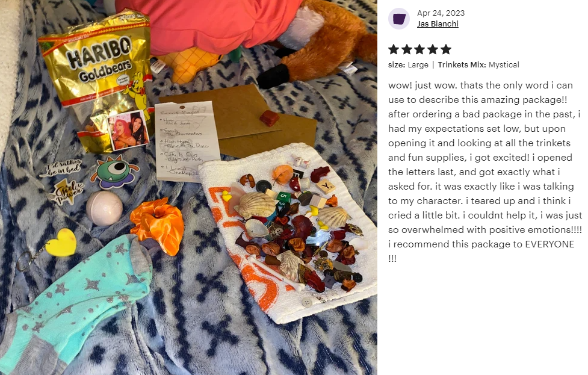Click the handwritten song list note

click(x=187, y=141)
